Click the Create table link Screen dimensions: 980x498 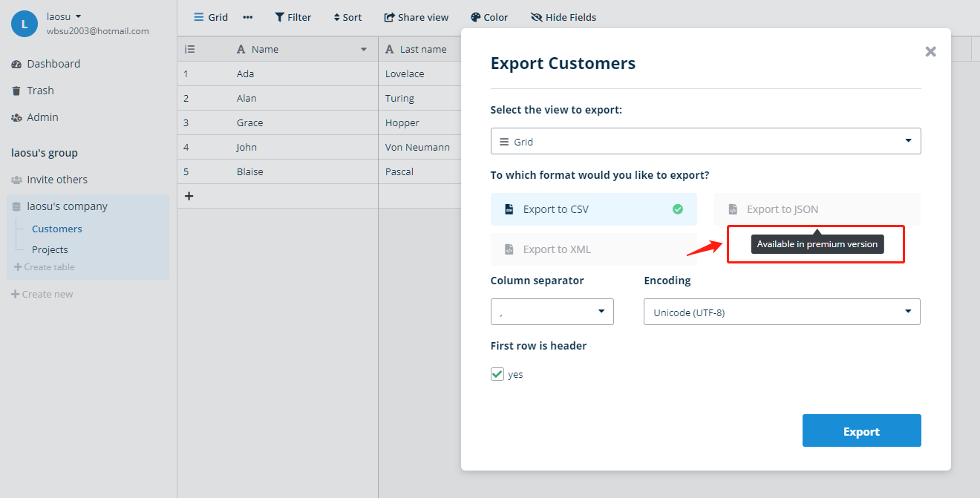pos(45,267)
